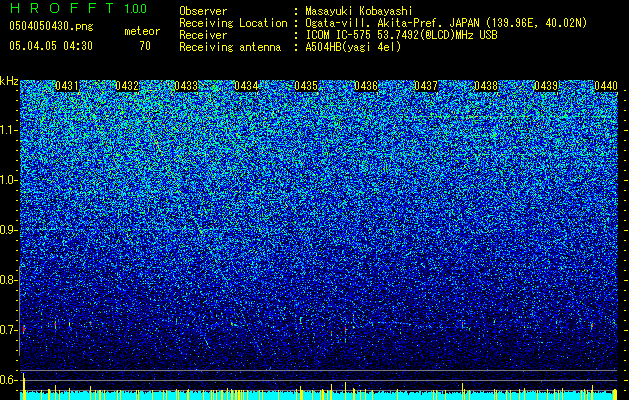Select the filename 0504050430.png
629x400 pixels.
[x=51, y=26]
